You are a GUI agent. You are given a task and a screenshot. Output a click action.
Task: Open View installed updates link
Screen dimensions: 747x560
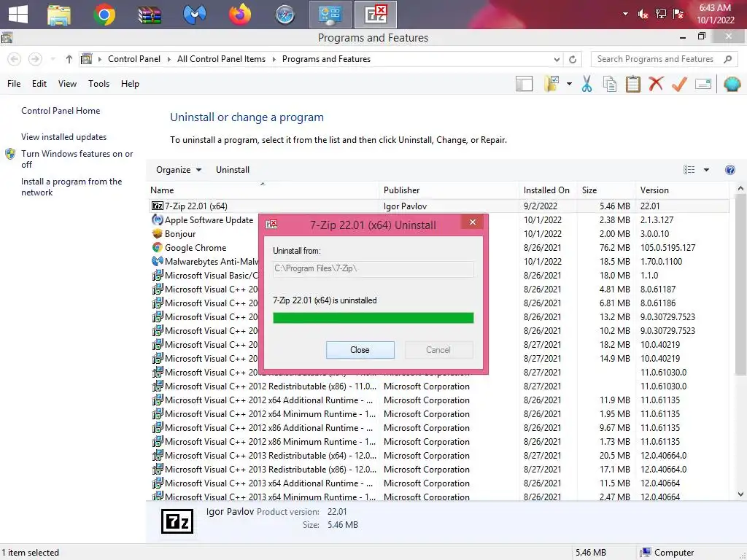click(64, 137)
